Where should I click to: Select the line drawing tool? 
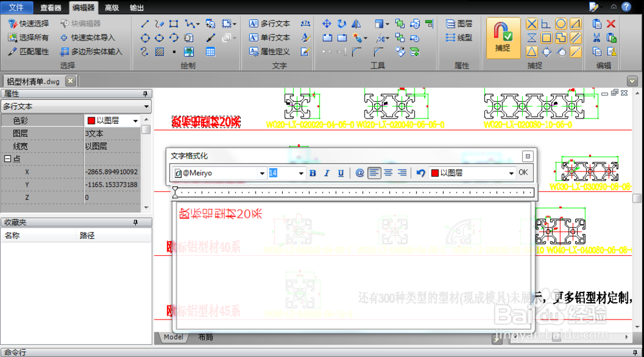pyautogui.click(x=145, y=24)
